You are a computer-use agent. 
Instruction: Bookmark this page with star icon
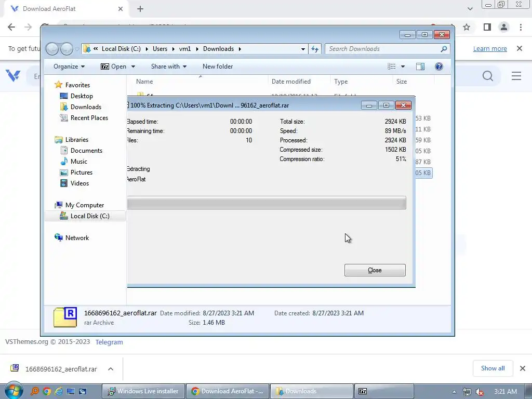[467, 27]
